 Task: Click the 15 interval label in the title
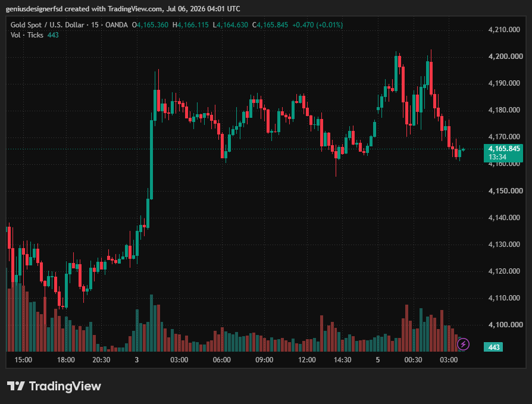pos(95,25)
